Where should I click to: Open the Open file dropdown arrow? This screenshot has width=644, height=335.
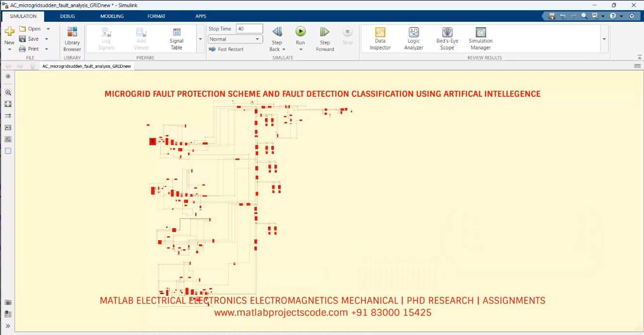pyautogui.click(x=49, y=29)
